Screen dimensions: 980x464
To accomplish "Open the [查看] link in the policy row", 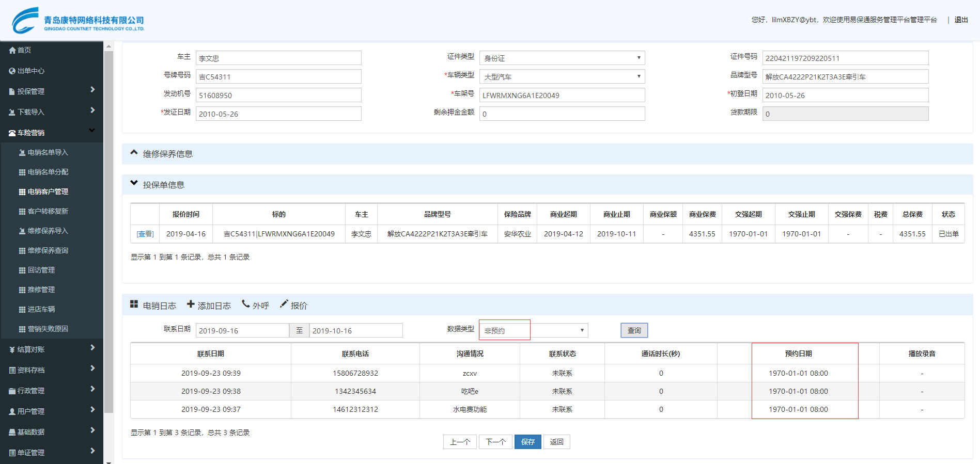I will coord(145,234).
